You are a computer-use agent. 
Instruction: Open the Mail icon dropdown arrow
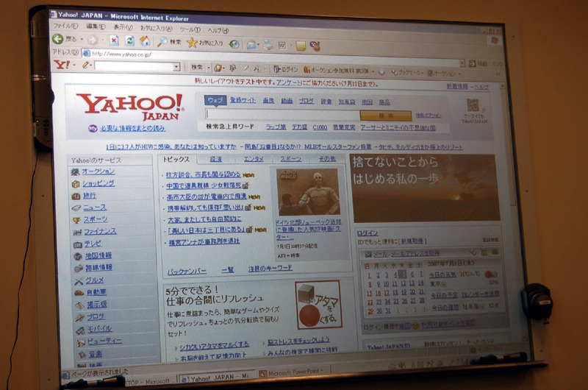259,46
